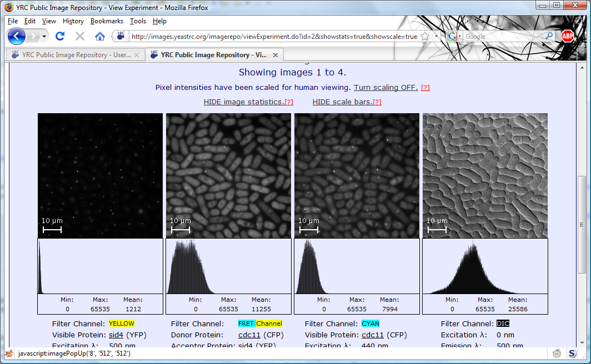The image size is (591, 364).
Task: Open the back/forward history dropdown arrow
Action: click(x=43, y=37)
